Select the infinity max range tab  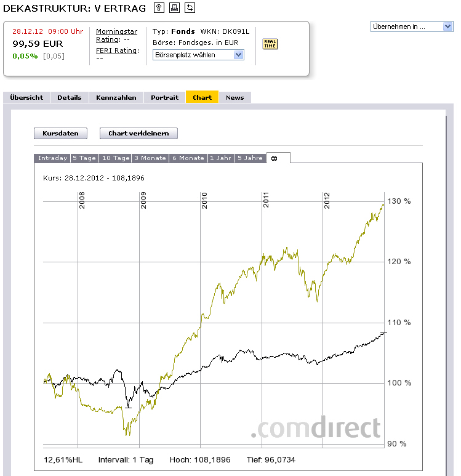pos(274,158)
